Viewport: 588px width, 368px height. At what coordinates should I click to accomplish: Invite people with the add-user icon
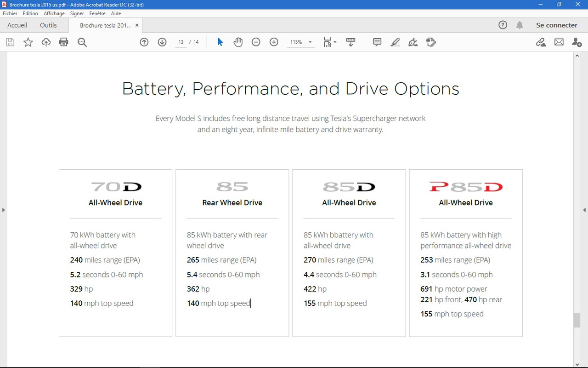(577, 42)
